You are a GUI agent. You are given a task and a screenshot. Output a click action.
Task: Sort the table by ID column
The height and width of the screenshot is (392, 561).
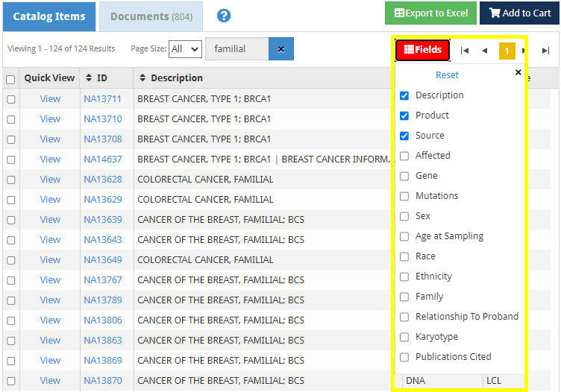[96, 78]
